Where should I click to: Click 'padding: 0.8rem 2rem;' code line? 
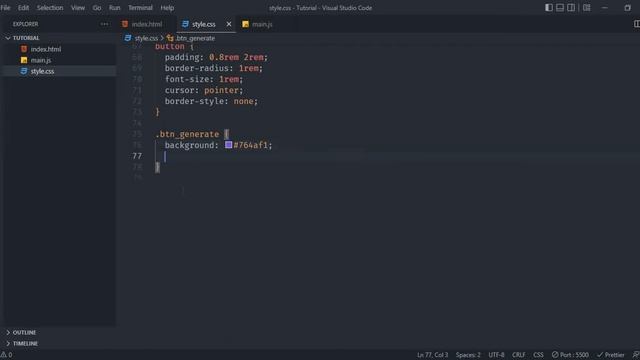click(216, 57)
